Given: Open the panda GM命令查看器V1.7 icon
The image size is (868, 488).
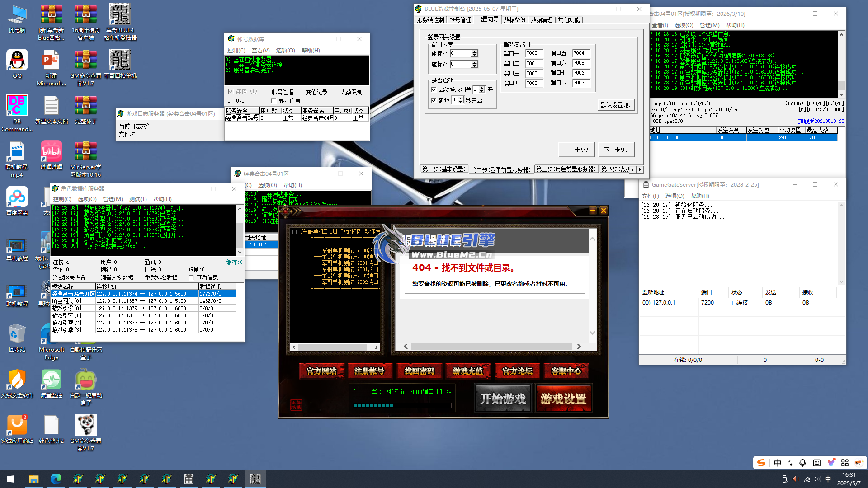Looking at the screenshot, I should point(86,433).
